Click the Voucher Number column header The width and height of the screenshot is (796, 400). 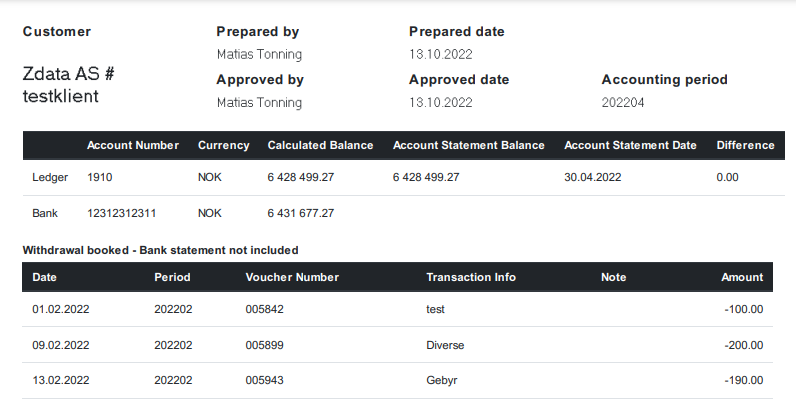[x=292, y=277]
